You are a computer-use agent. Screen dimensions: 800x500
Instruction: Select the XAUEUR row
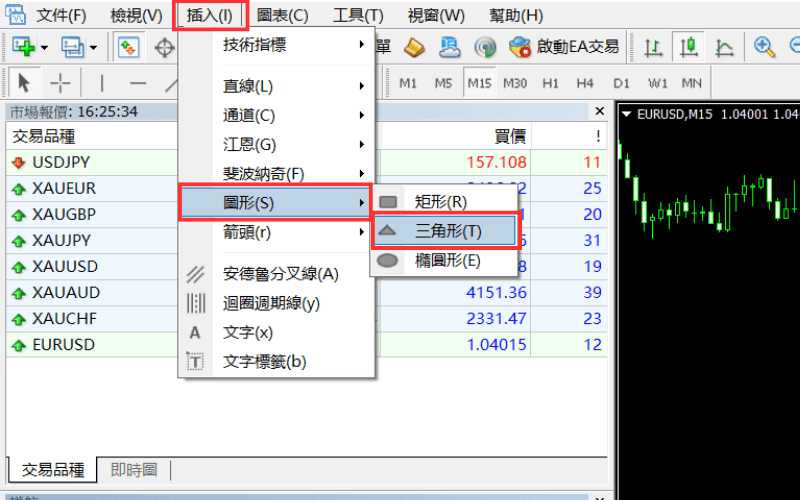[x=306, y=188]
